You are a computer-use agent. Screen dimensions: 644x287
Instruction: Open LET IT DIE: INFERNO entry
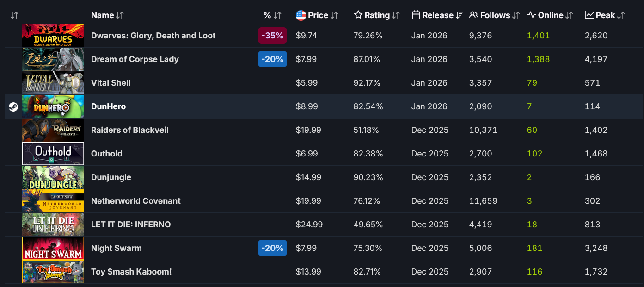pyautogui.click(x=131, y=225)
